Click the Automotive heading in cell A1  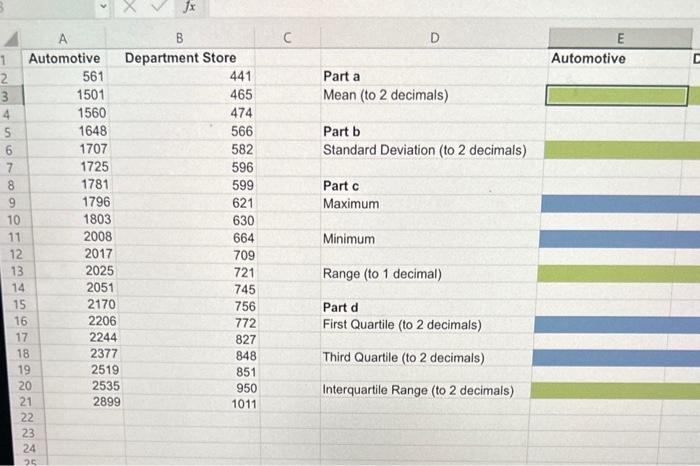[x=65, y=58]
